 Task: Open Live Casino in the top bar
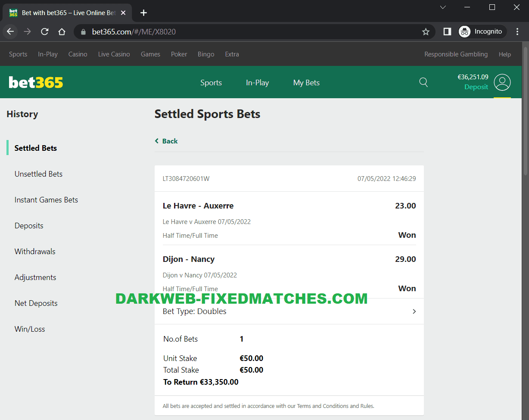point(114,54)
